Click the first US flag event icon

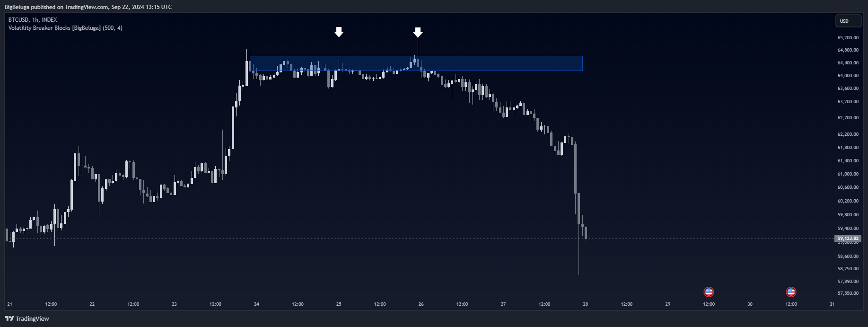(x=709, y=292)
